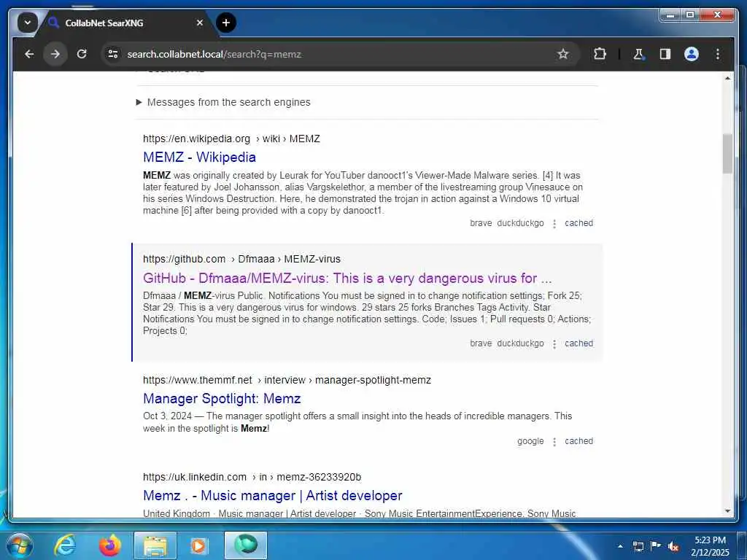The height and width of the screenshot is (560, 747).
Task: Open options dots for GitHub result
Action: click(x=554, y=344)
